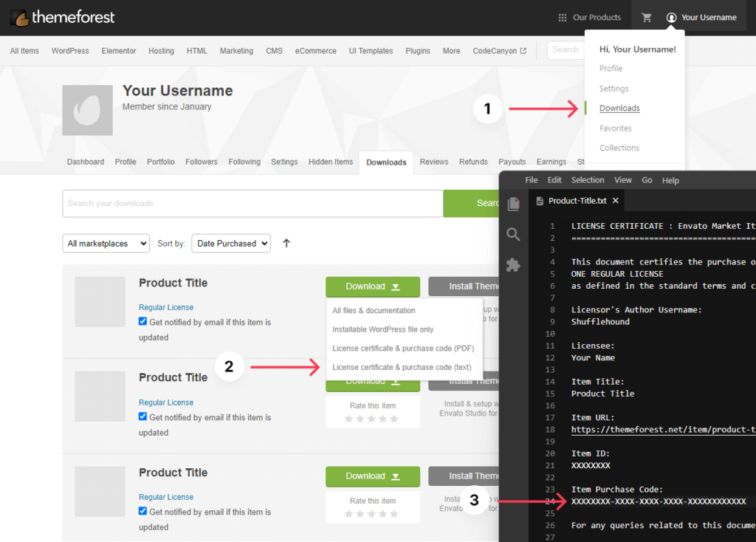756x542 pixels.
Task: Click the green search button beside downloads search
Action: [471, 204]
